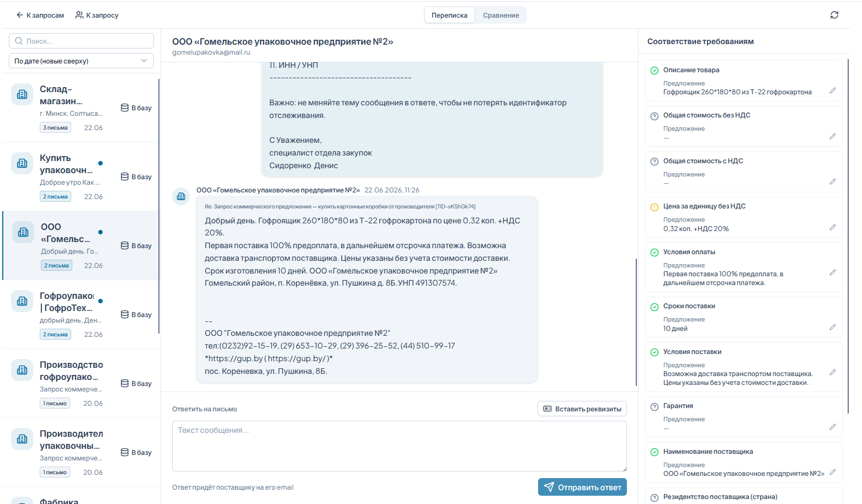Click question status icon of 'Общая стоимость с НДС'
The width and height of the screenshot is (862, 504).
tap(655, 161)
